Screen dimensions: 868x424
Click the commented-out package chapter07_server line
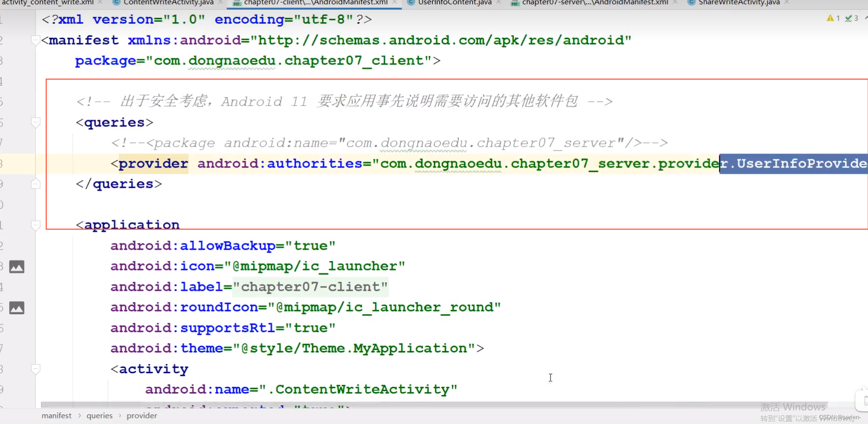[389, 143]
